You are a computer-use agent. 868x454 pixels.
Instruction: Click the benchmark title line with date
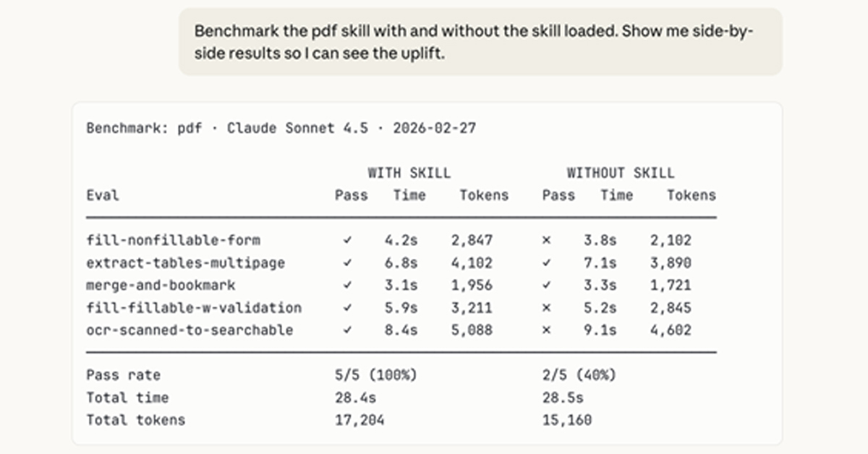[x=281, y=129]
